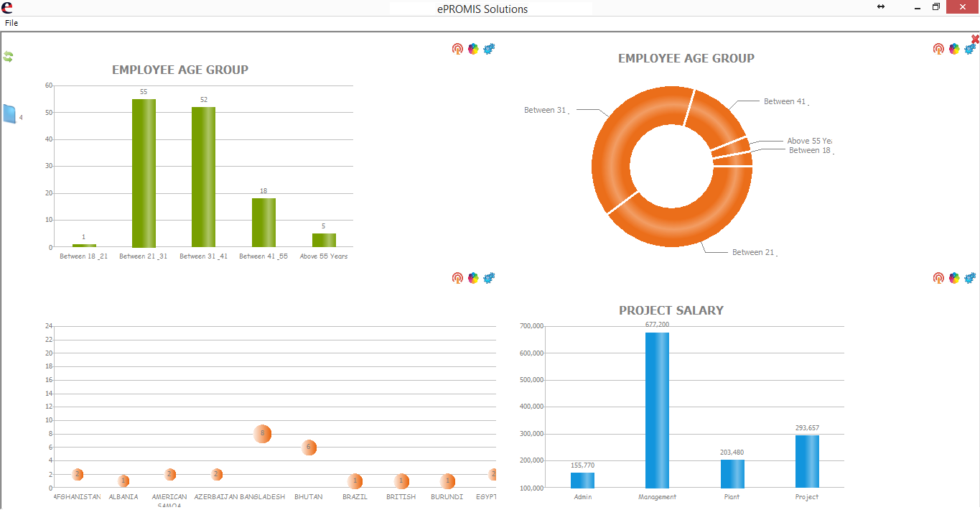980x510 pixels.
Task: Open gear settings above the country bubble chart
Action: (489, 277)
